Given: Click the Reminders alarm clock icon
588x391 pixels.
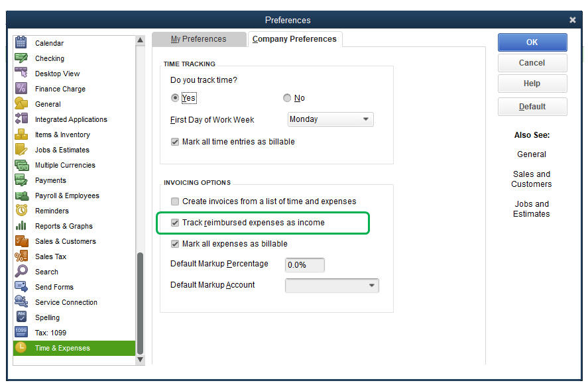Looking at the screenshot, I should [x=21, y=211].
